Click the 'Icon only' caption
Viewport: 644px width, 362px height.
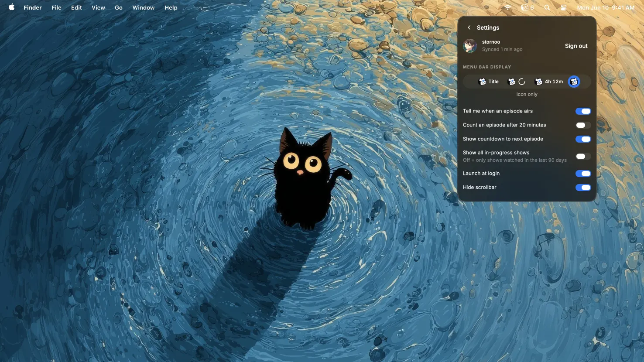pos(527,94)
